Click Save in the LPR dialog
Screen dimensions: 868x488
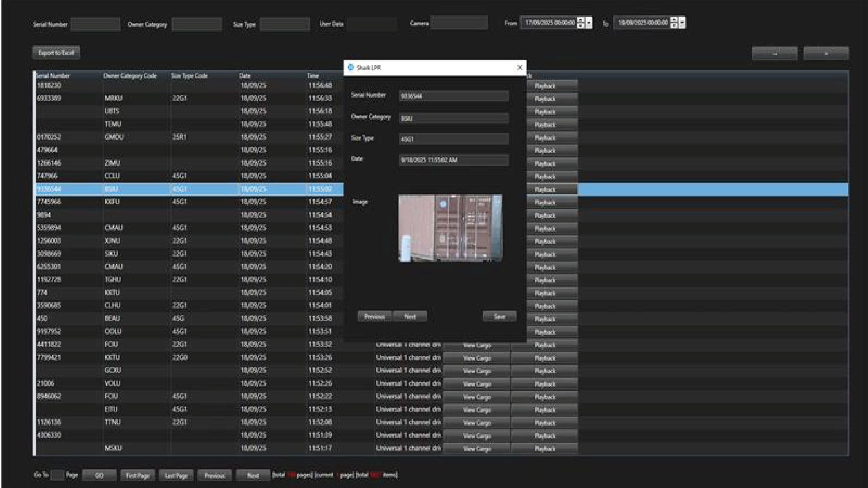(499, 317)
